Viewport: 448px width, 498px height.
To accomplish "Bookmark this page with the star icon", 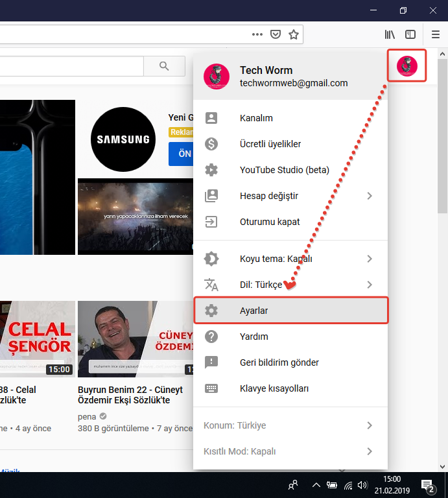I will [x=293, y=34].
